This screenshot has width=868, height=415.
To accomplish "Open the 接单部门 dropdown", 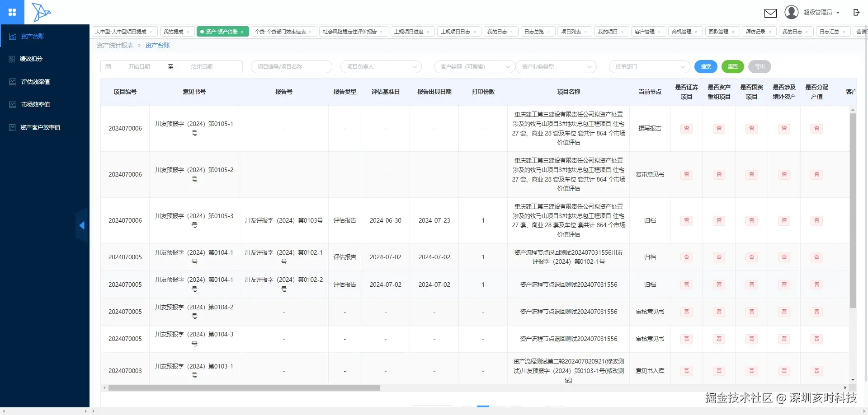I will point(649,66).
